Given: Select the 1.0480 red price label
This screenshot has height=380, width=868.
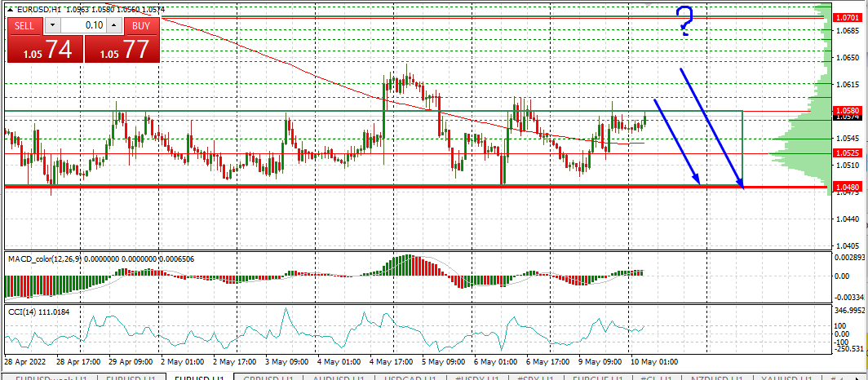Looking at the screenshot, I should pos(848,188).
